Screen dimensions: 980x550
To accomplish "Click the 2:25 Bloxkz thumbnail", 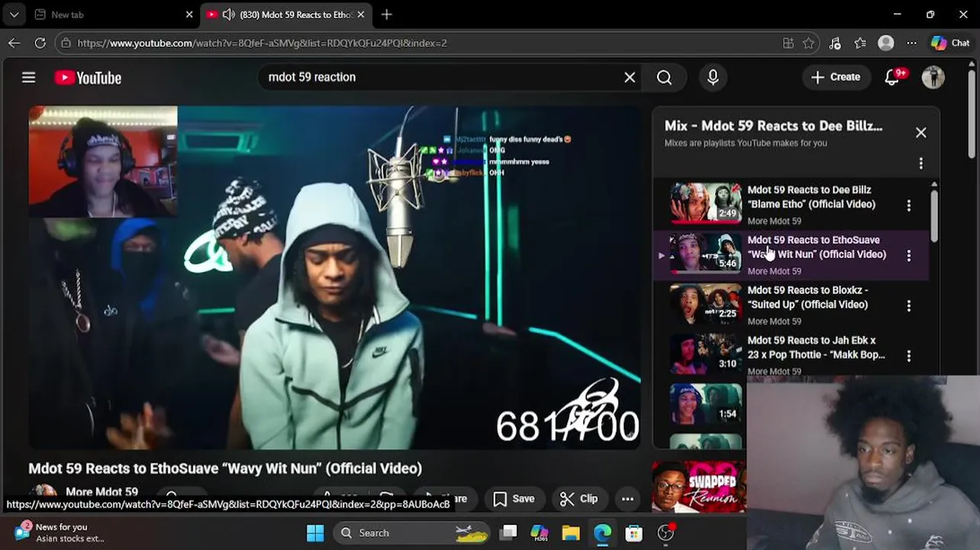I will click(x=705, y=303).
